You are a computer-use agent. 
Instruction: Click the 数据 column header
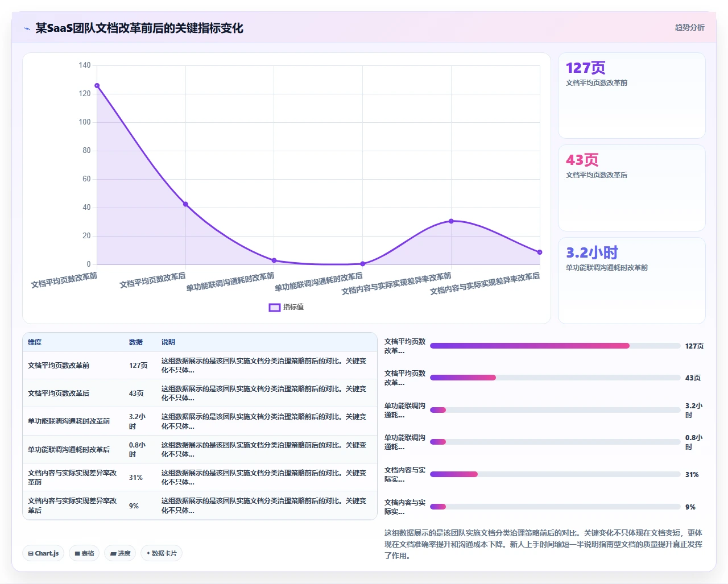pos(136,342)
